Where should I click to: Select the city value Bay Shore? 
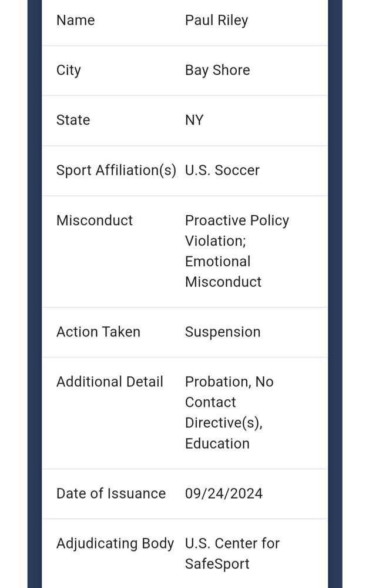point(217,71)
